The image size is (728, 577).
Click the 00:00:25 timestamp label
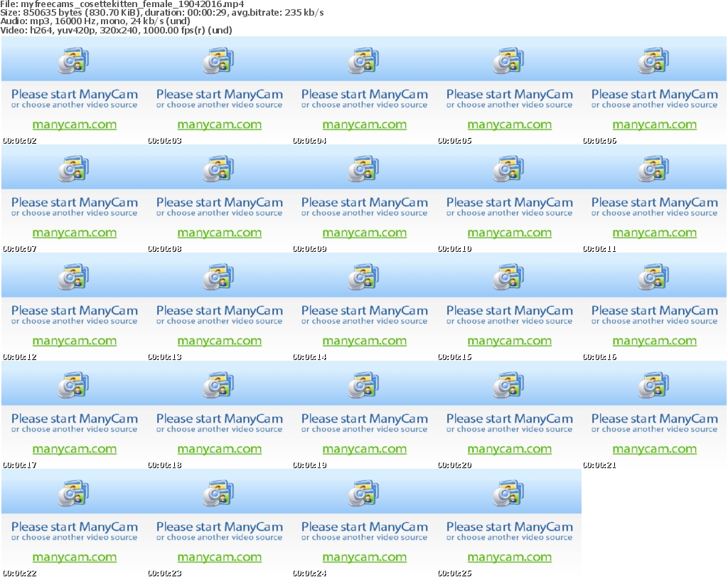coord(454,573)
